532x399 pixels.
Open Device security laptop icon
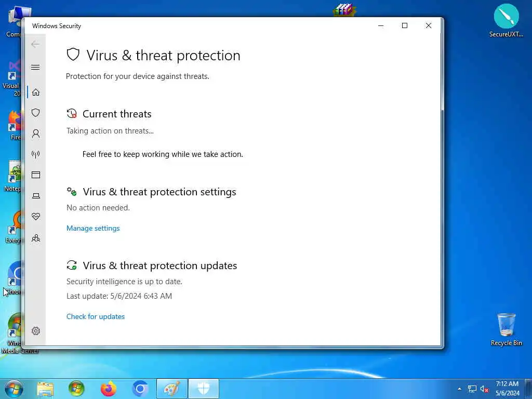tap(36, 196)
